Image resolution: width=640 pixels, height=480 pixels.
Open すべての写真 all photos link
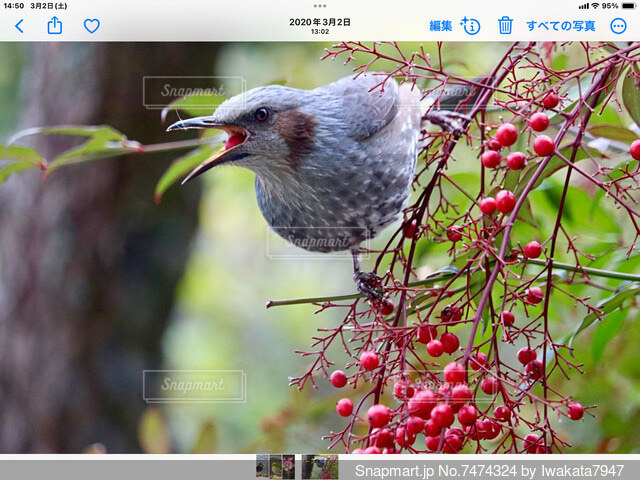(561, 26)
